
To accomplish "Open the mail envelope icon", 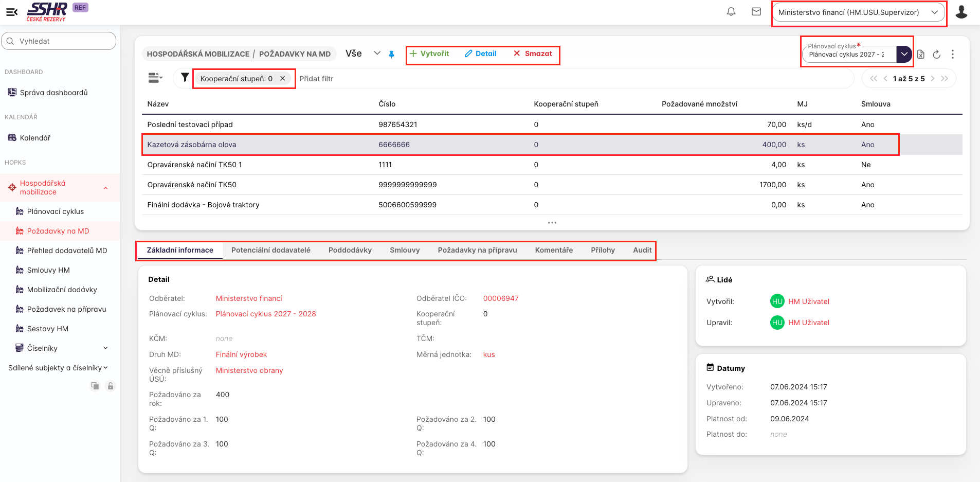I will click(x=756, y=12).
